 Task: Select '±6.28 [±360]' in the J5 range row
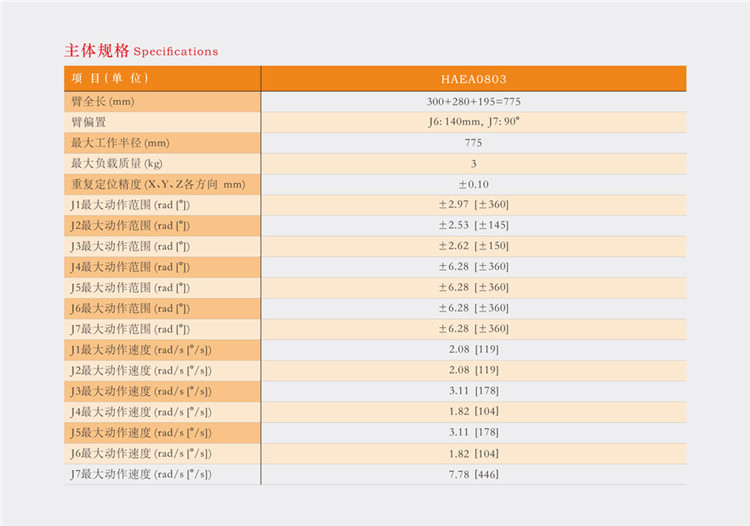tap(474, 287)
